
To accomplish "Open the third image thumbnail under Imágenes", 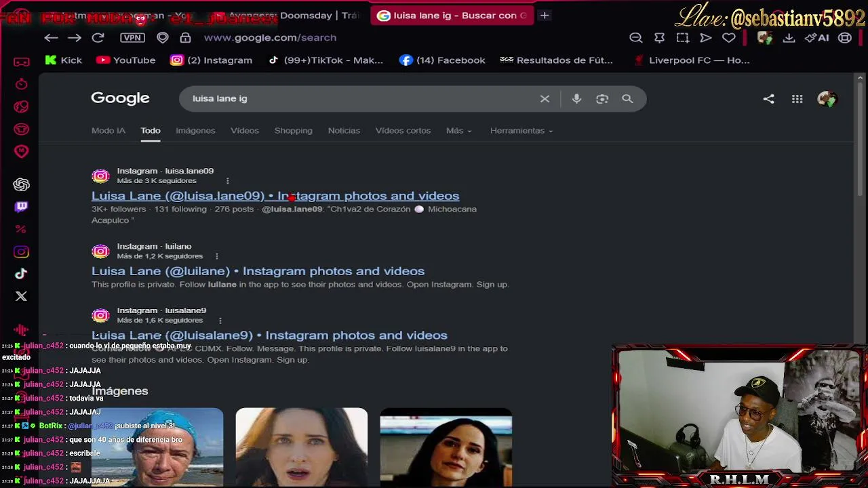I will 446,447.
